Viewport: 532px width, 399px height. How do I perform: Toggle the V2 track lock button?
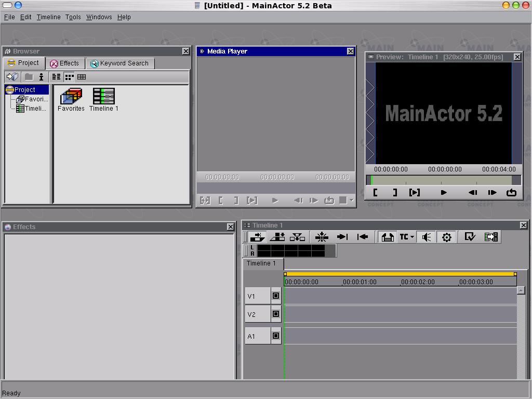point(276,314)
